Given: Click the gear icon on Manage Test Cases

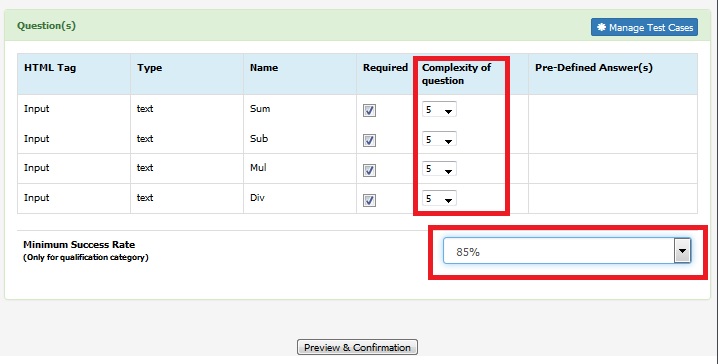Looking at the screenshot, I should 601,27.
